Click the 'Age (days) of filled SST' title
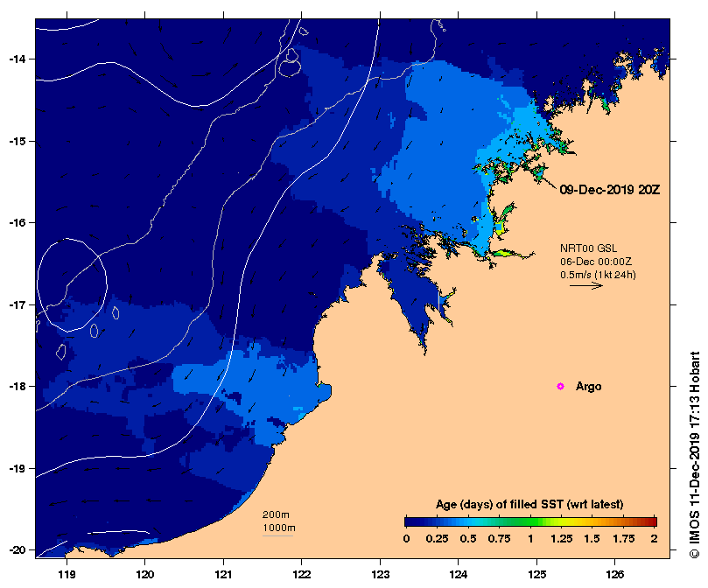The image size is (708, 588). point(529,505)
